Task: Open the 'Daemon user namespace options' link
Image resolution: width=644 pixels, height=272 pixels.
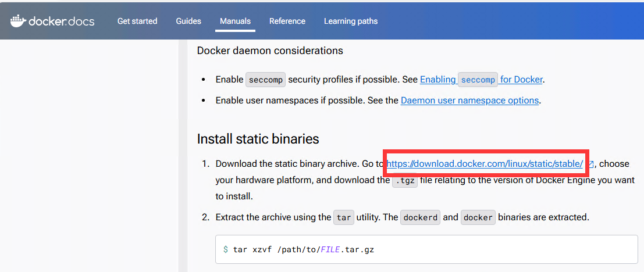Action: 469,101
